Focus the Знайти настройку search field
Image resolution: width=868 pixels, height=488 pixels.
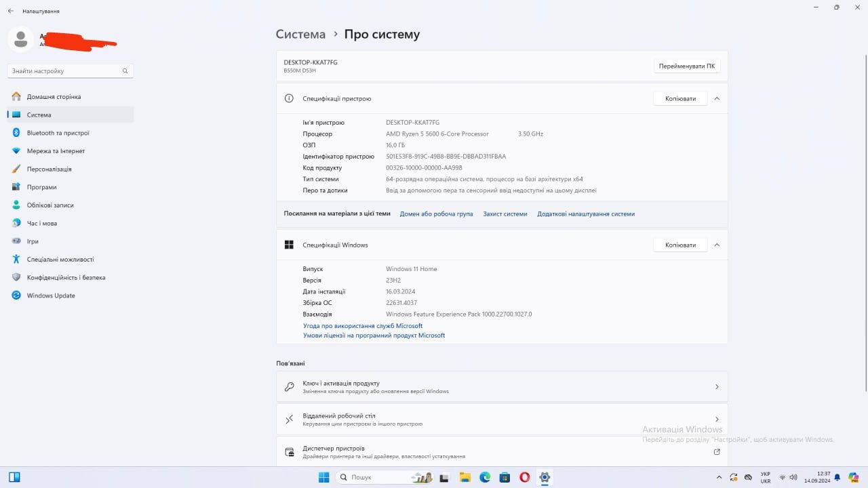click(71, 70)
